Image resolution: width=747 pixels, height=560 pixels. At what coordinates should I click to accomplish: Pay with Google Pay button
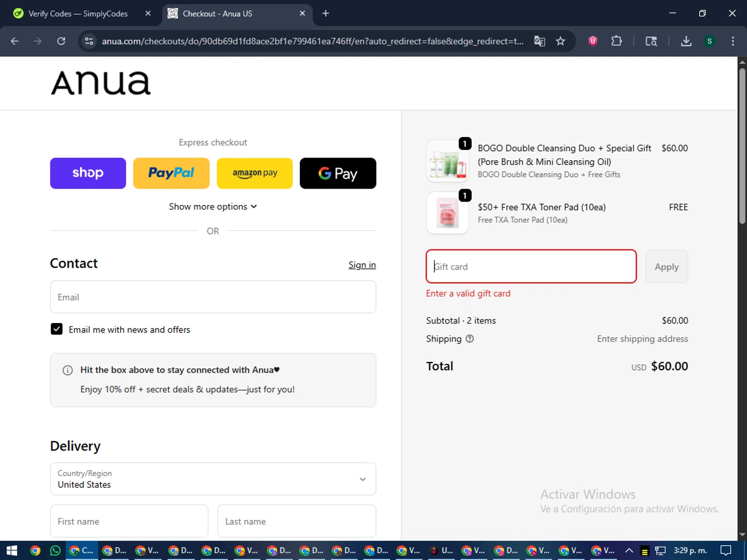[x=338, y=173]
